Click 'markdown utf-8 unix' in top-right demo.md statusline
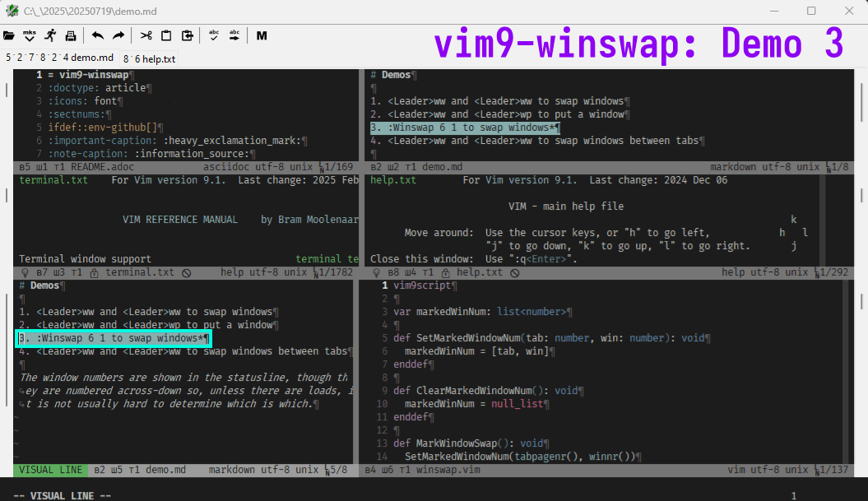Screen dimensions: 868x501 coord(764,167)
